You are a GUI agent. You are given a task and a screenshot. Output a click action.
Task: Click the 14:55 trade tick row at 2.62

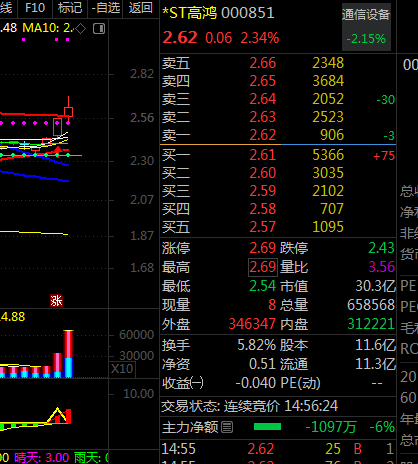click(278, 449)
